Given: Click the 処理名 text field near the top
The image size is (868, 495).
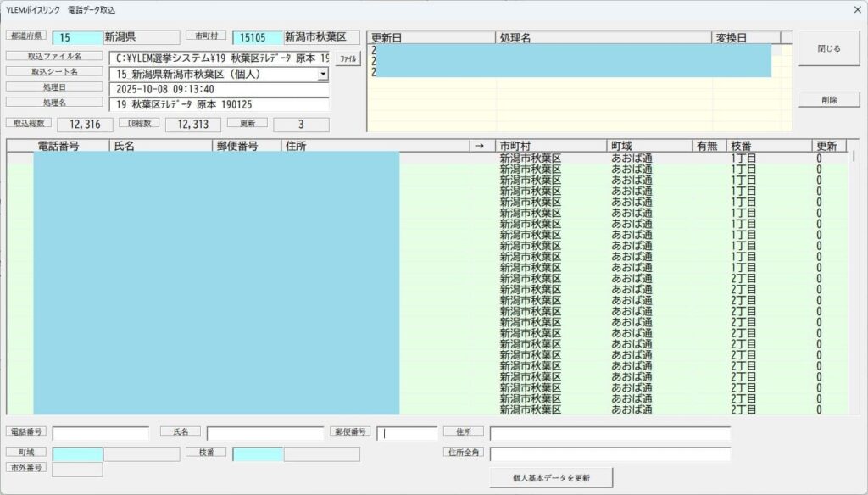Looking at the screenshot, I should coord(219,104).
